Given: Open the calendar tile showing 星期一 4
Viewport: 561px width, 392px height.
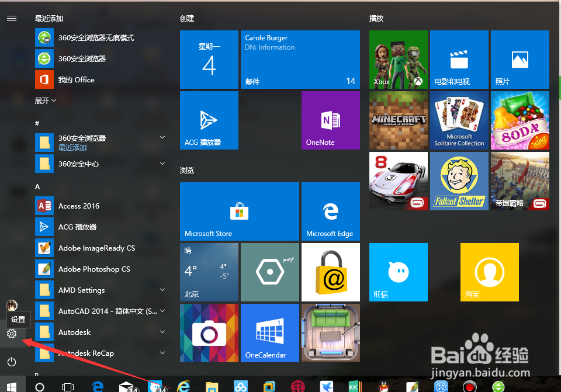Looking at the screenshot, I should (x=209, y=60).
